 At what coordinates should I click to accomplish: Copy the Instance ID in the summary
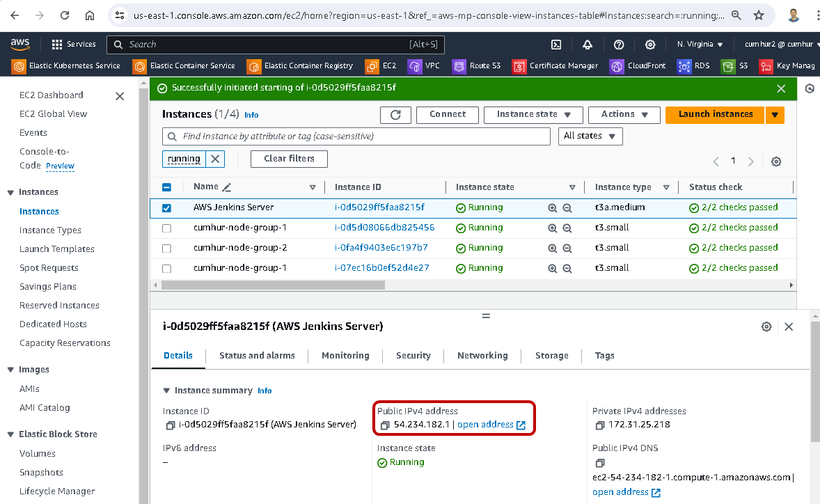[x=170, y=425]
